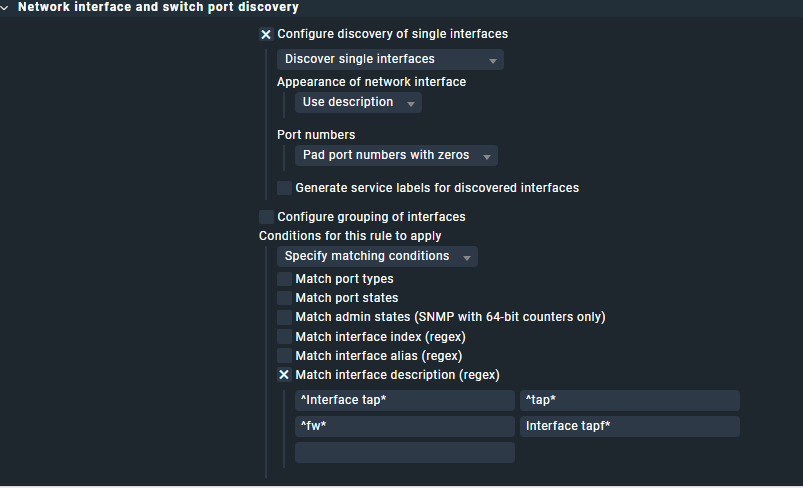Enable Match admin states checkbox

click(x=285, y=317)
